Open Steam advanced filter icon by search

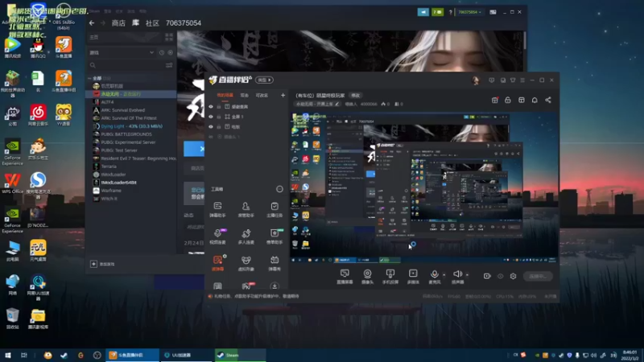coord(169,65)
